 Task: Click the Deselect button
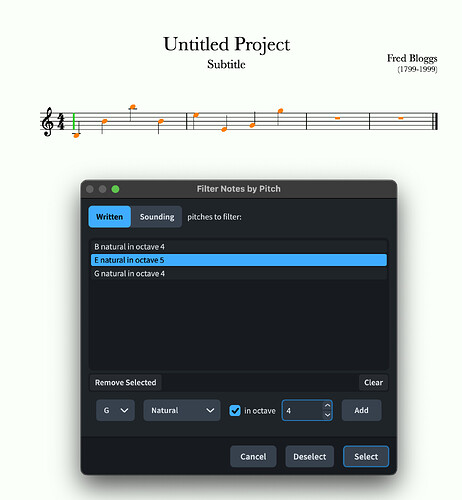(310, 456)
